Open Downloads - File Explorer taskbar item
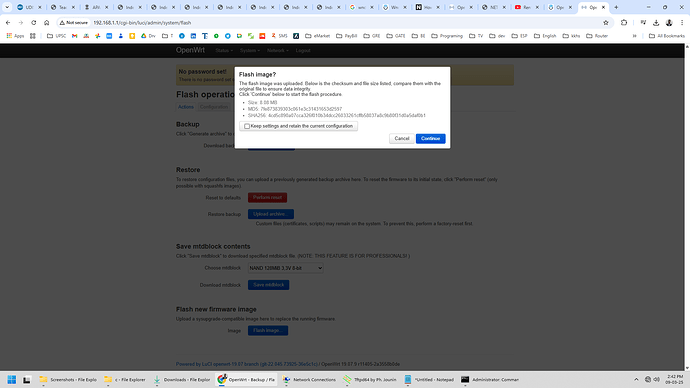 click(x=182, y=379)
